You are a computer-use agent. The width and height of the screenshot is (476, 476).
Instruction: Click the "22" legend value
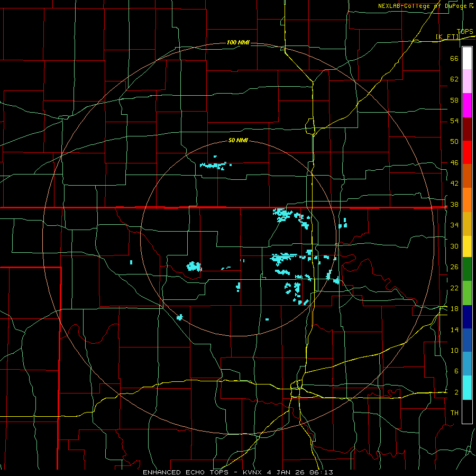click(454, 288)
